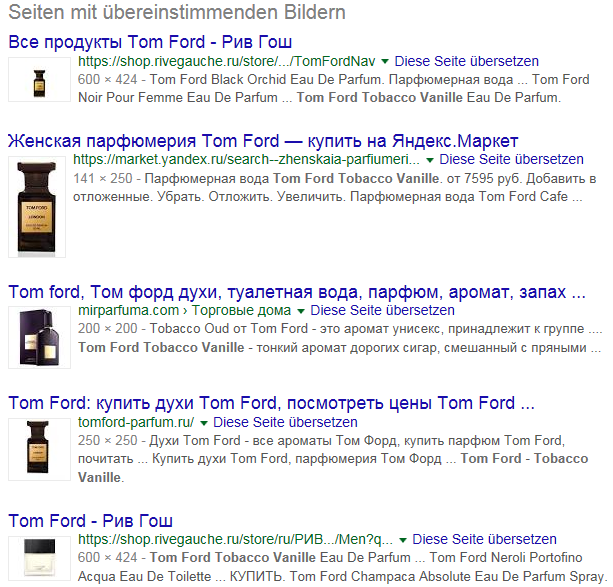613x587 pixels.
Task: Open the last 'Tom Ford - Рив Гош' result
Action: click(x=90, y=521)
